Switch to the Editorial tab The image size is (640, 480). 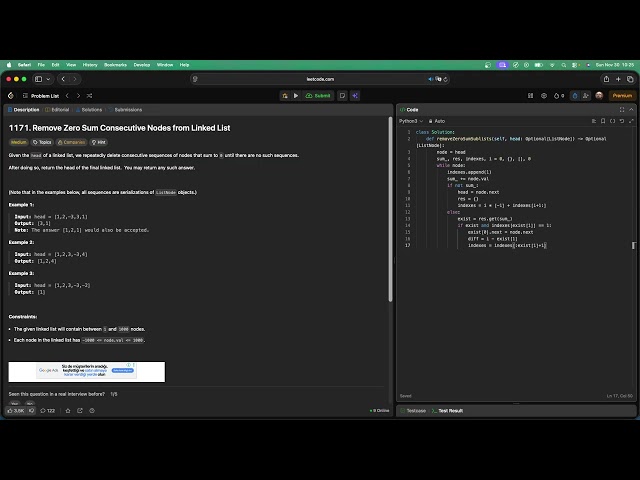[x=57, y=110]
